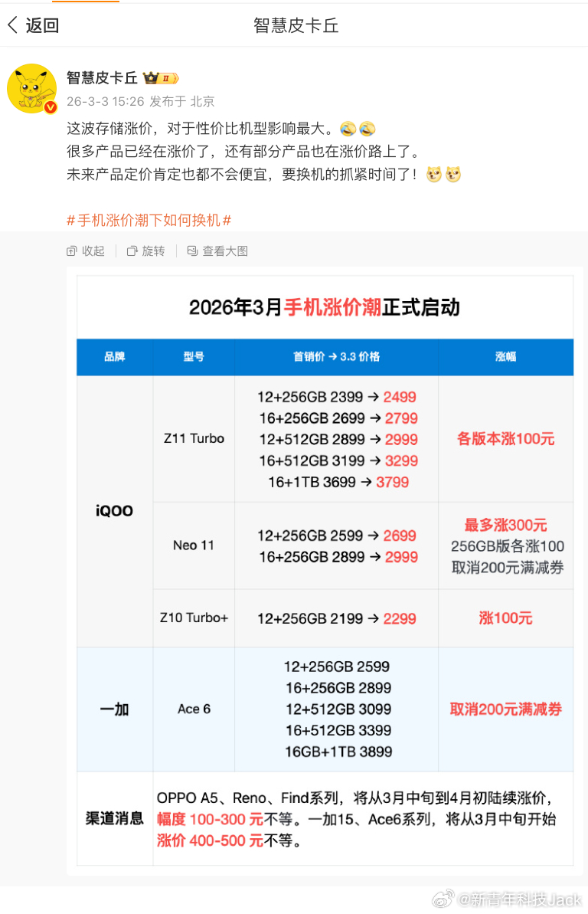Click the Z10 Turbo+ model cell

(194, 618)
